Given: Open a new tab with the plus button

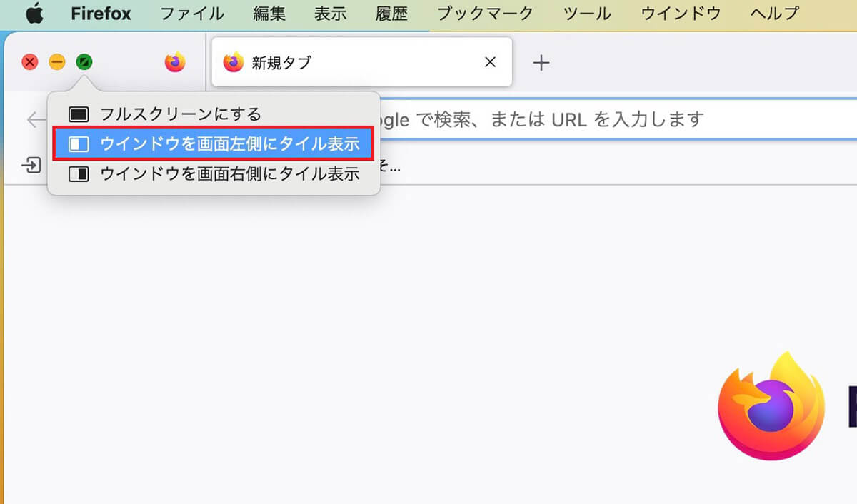Looking at the screenshot, I should point(541,63).
